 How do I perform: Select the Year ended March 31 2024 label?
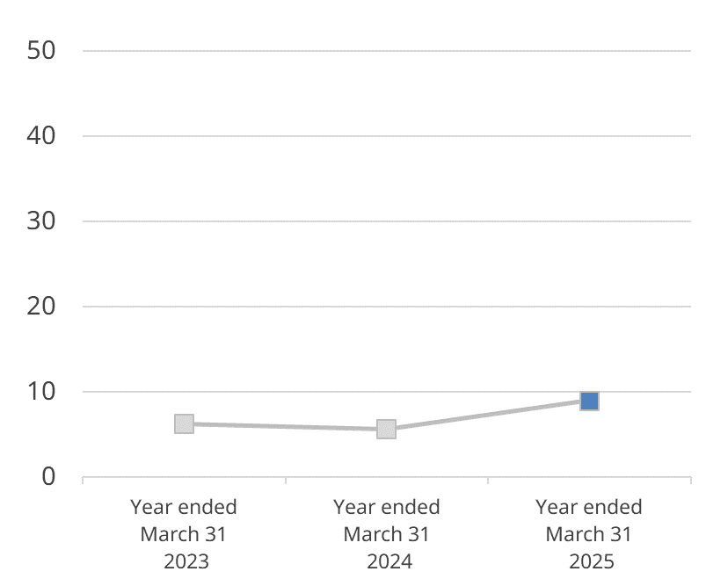[x=387, y=534]
